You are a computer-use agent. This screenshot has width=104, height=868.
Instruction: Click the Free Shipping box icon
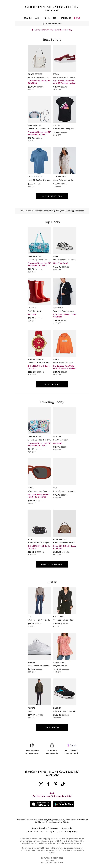click(32, 745)
